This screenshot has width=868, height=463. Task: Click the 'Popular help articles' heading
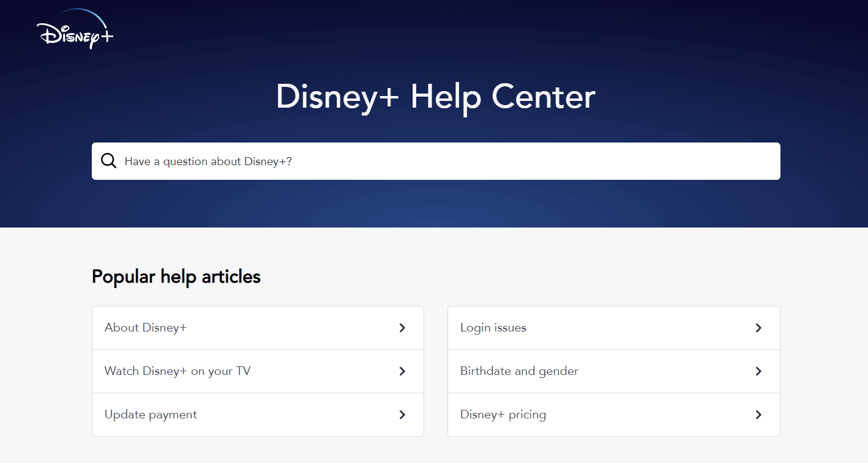pos(176,276)
